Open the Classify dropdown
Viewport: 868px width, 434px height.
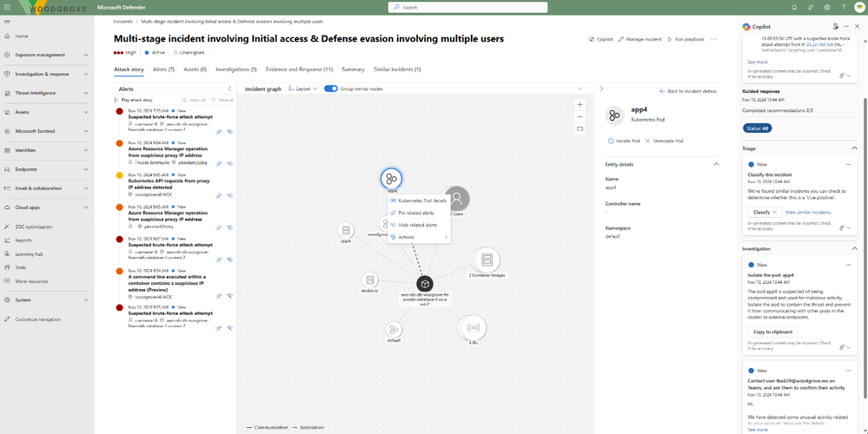[x=765, y=212]
